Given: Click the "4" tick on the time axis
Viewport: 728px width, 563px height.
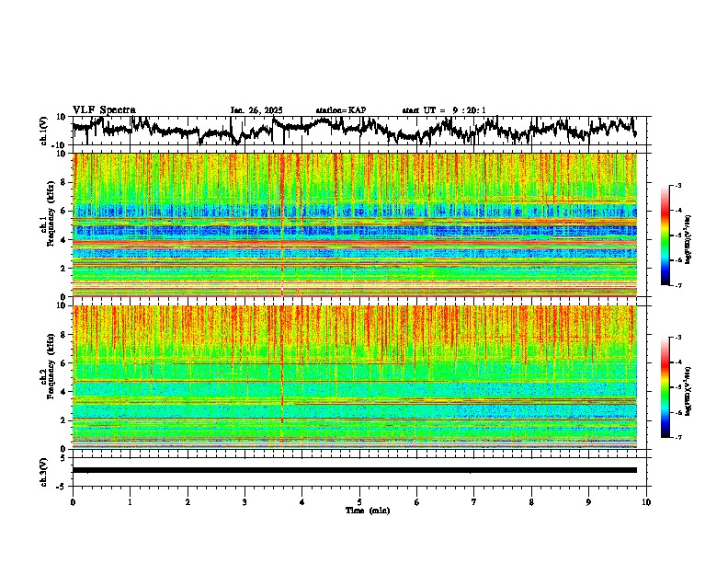Looking at the screenshot, I should 302,502.
